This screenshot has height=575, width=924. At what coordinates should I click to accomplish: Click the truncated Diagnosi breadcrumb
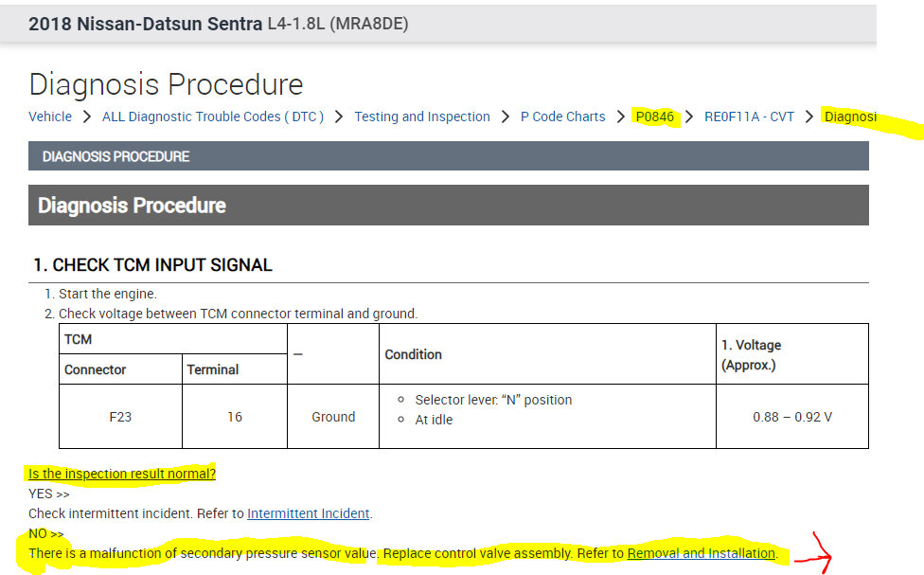point(850,117)
